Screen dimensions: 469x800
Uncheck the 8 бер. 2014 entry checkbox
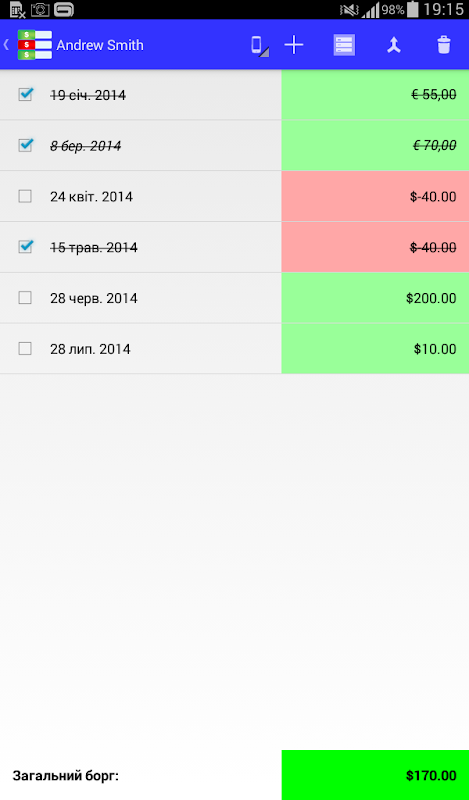(x=25, y=145)
